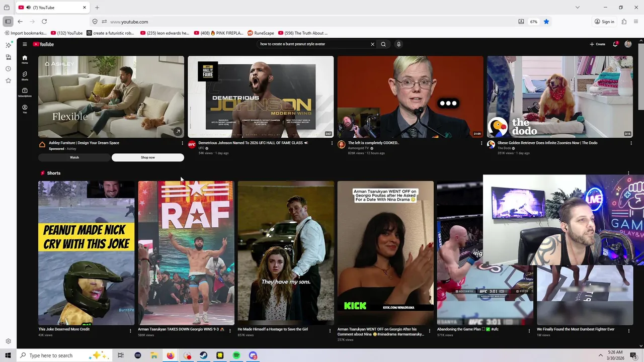This screenshot has height=362, width=644.
Task: Open The Dodo channel avatar
Action: (491, 145)
